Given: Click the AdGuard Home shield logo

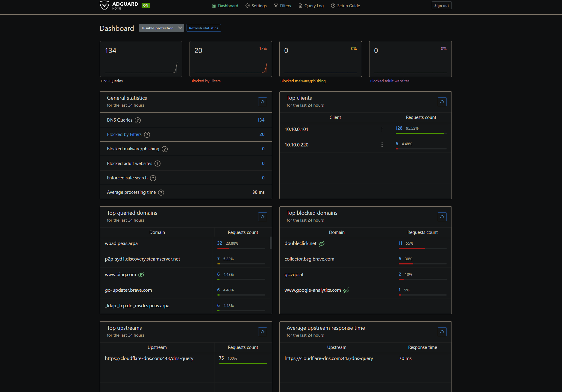Looking at the screenshot, I should click(x=104, y=5).
